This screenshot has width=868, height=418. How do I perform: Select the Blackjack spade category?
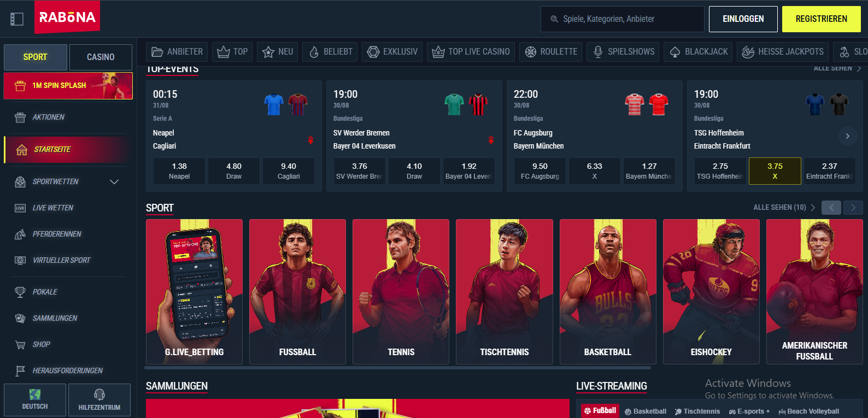tap(699, 52)
